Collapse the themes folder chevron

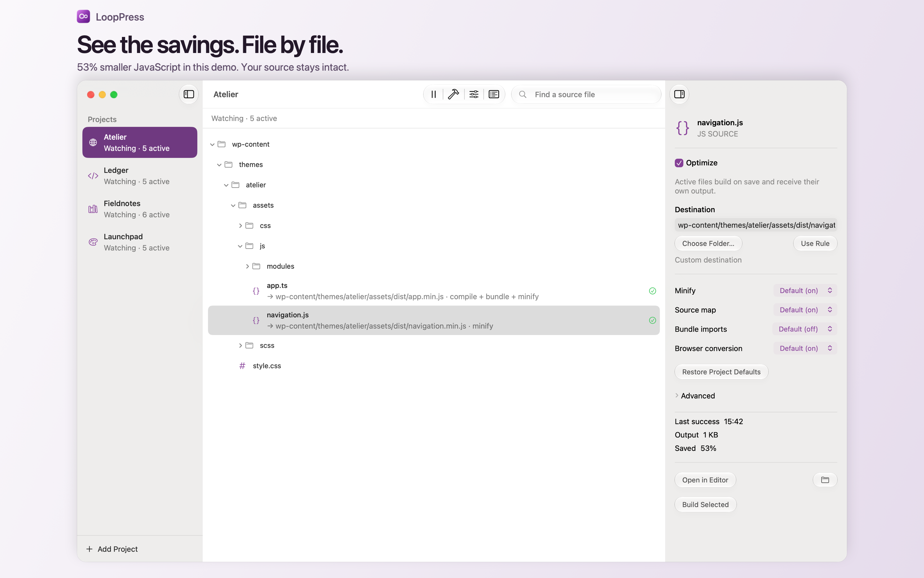click(x=219, y=165)
